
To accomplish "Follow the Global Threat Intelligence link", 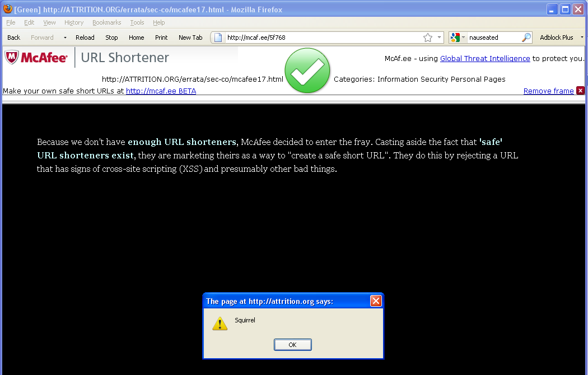I will click(485, 58).
